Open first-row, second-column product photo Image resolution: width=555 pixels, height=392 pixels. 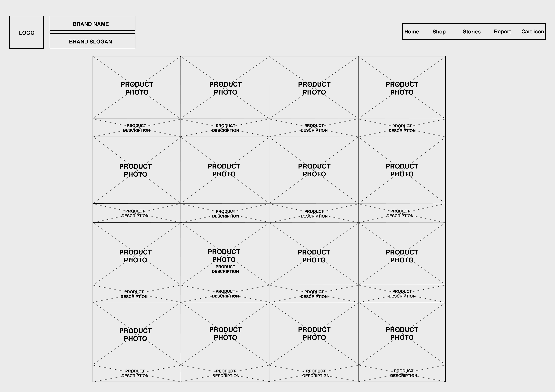tap(225, 88)
